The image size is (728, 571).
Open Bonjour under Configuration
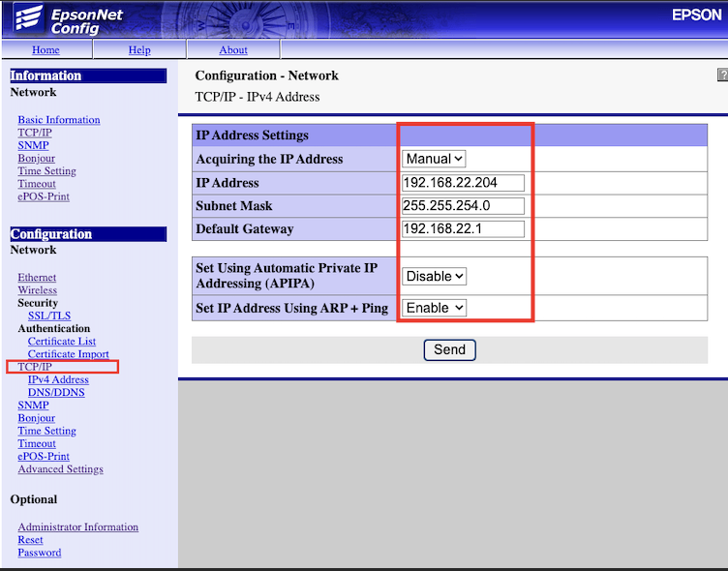pos(36,418)
